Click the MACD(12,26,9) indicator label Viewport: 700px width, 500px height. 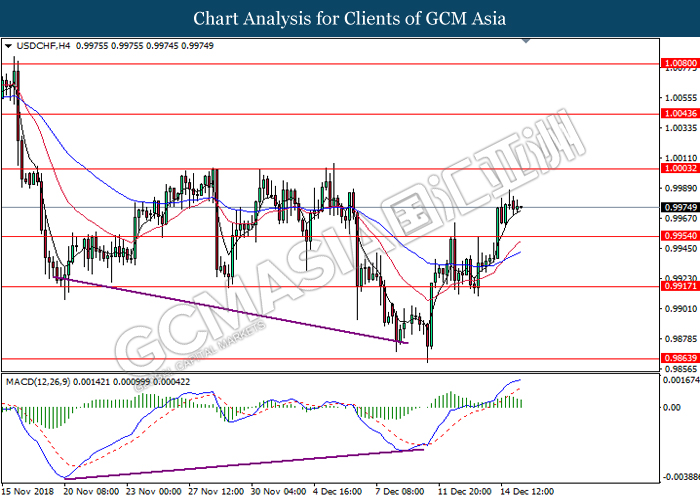[x=38, y=382]
